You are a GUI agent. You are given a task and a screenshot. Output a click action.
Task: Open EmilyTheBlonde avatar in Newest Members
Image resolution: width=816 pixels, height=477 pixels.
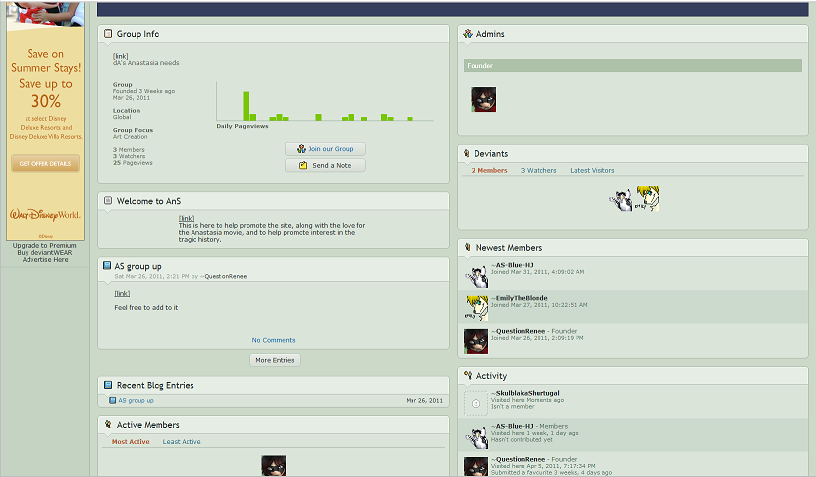(476, 309)
